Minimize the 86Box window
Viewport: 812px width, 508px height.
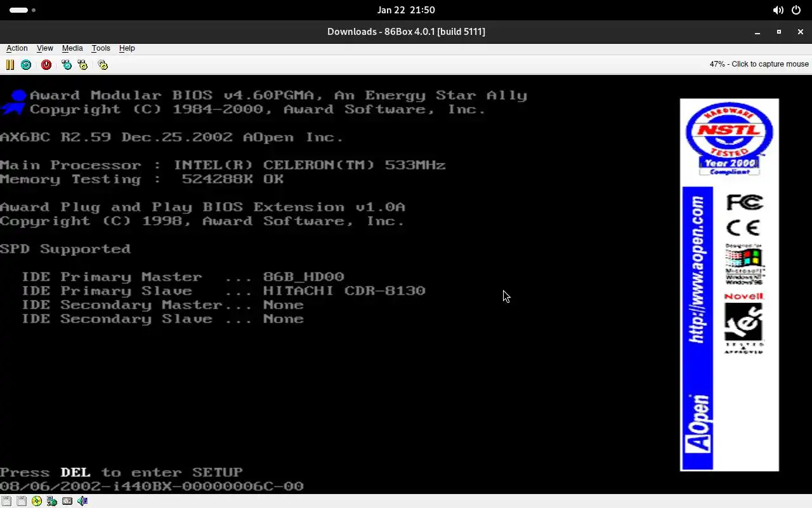[757, 32]
